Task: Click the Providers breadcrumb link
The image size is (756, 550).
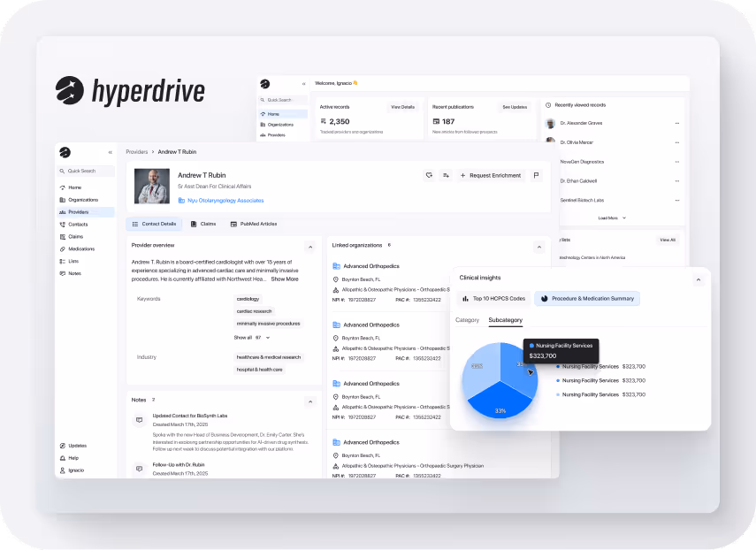Action: (137, 152)
